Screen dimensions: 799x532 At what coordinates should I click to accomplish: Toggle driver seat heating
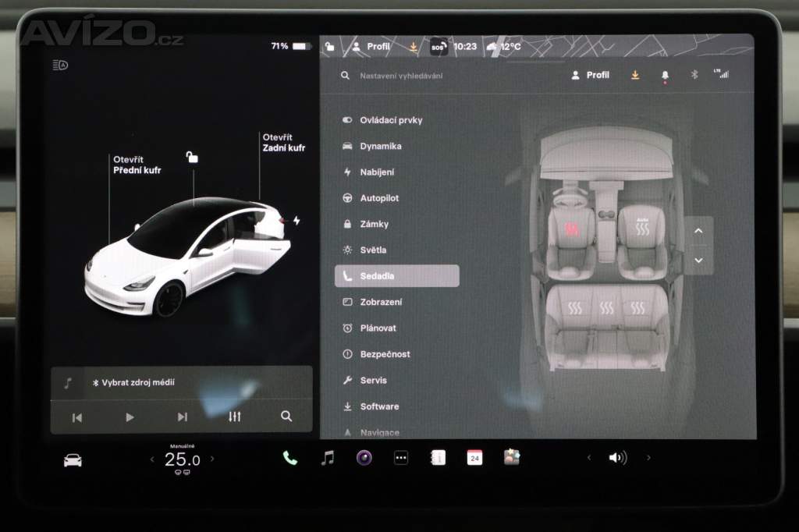(x=572, y=229)
